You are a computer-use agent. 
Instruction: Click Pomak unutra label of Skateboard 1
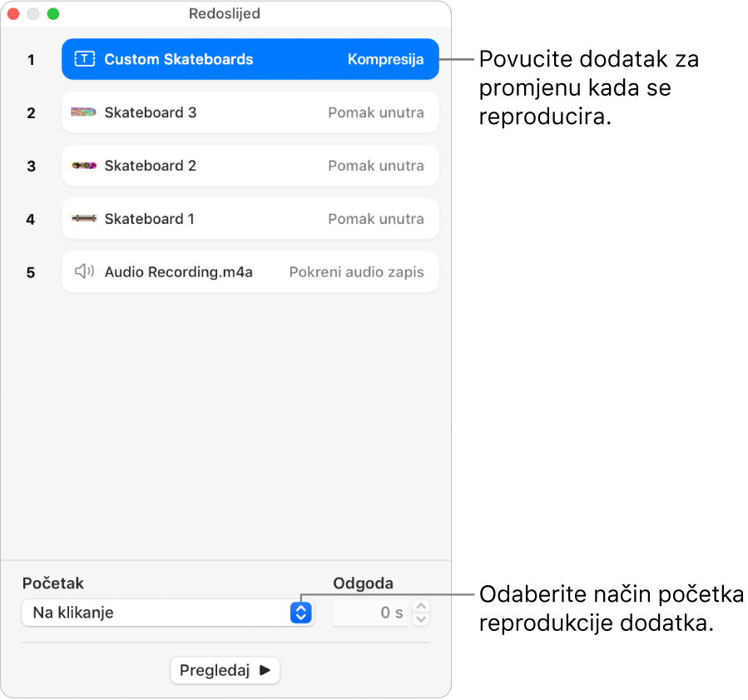tap(376, 219)
